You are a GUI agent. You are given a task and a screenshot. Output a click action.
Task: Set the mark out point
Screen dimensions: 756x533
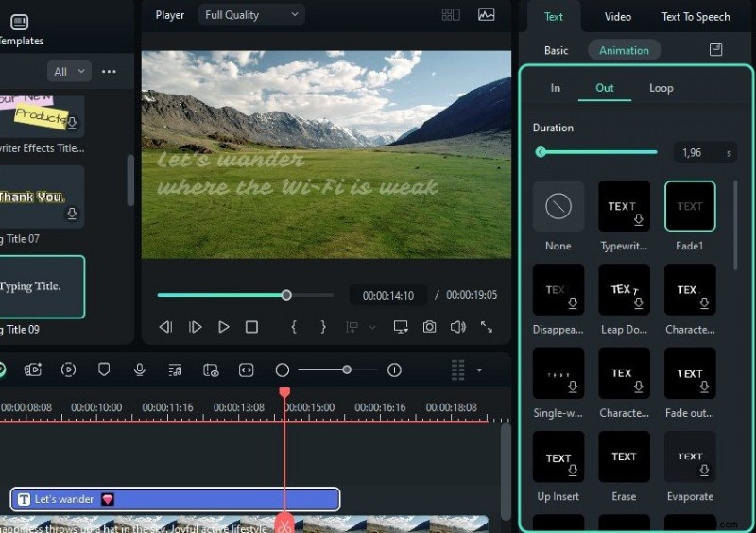(x=323, y=327)
